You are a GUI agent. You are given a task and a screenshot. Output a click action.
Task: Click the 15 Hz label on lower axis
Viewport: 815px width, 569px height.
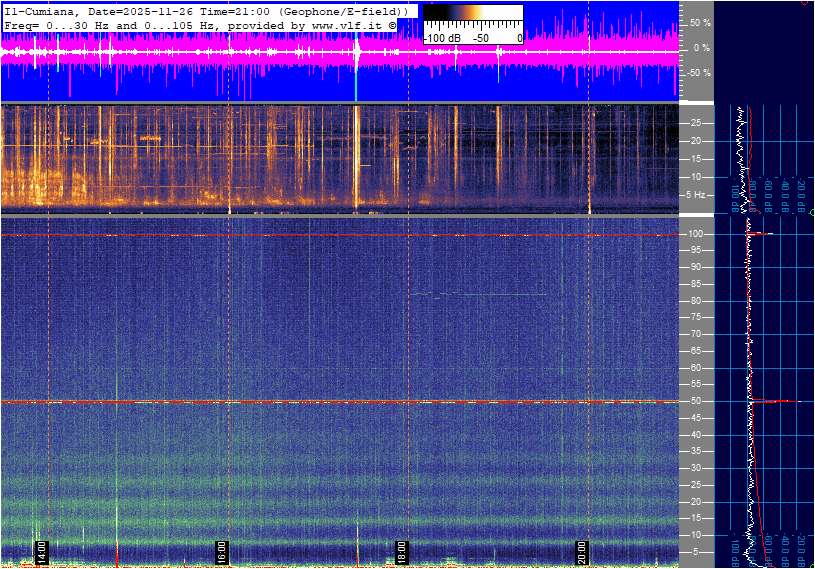[695, 518]
